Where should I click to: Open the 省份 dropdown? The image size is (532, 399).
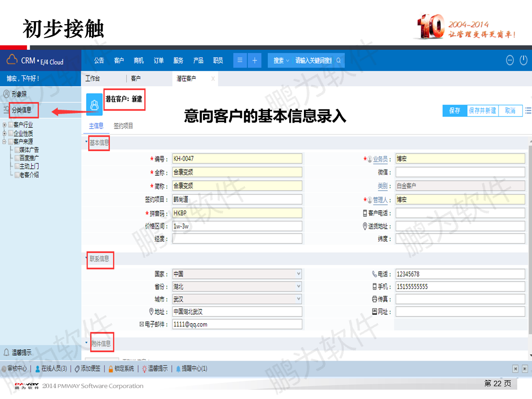coord(299,286)
